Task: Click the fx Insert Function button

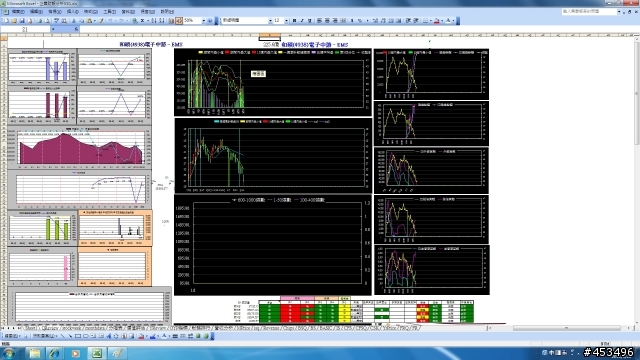Action: pos(76,29)
